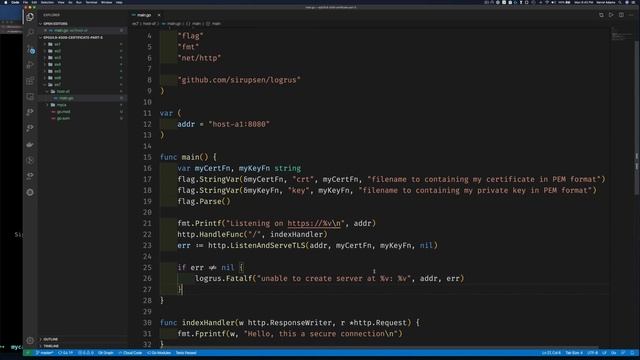Open the View menu

point(61,2)
